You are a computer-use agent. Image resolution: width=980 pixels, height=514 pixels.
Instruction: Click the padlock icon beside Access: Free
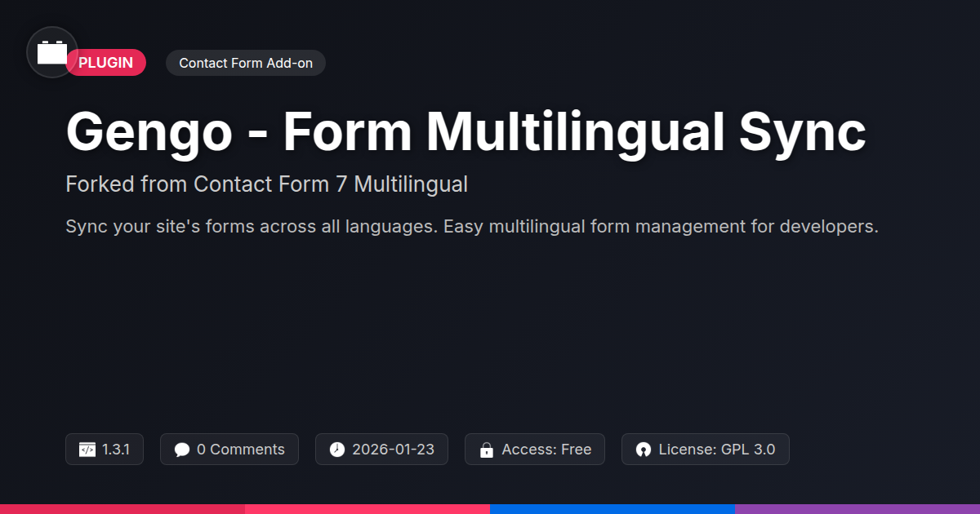click(487, 450)
